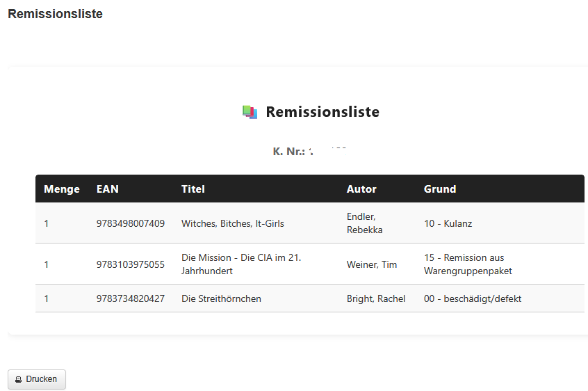Screen dimensions: 588x391
Task: Click author Bright, Rachel
Action: click(376, 298)
